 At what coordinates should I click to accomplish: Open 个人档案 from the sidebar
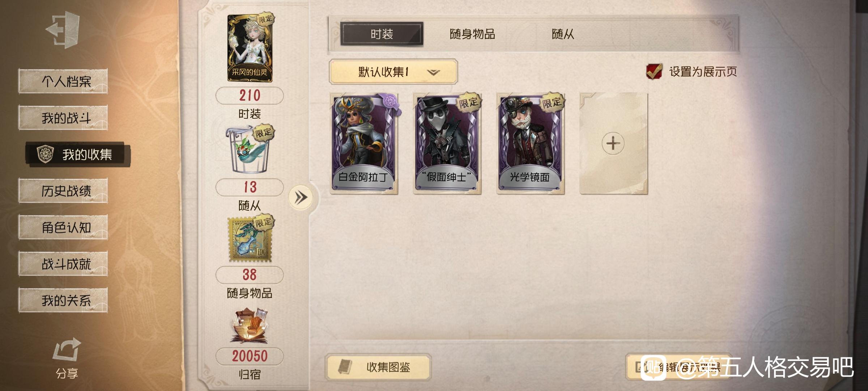63,81
